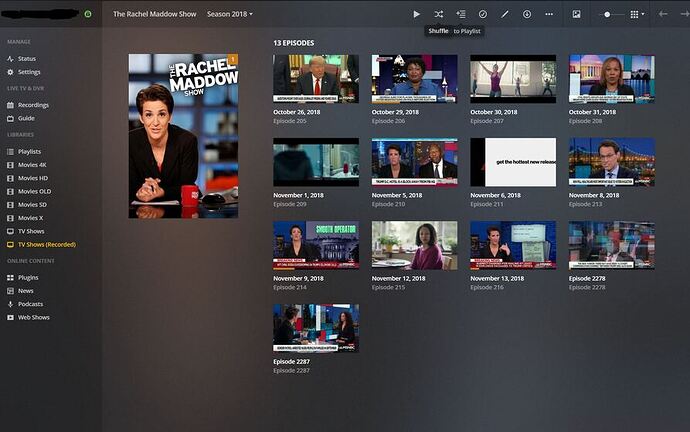The image size is (690, 432).
Task: Mark season as watched icon
Action: [x=483, y=14]
